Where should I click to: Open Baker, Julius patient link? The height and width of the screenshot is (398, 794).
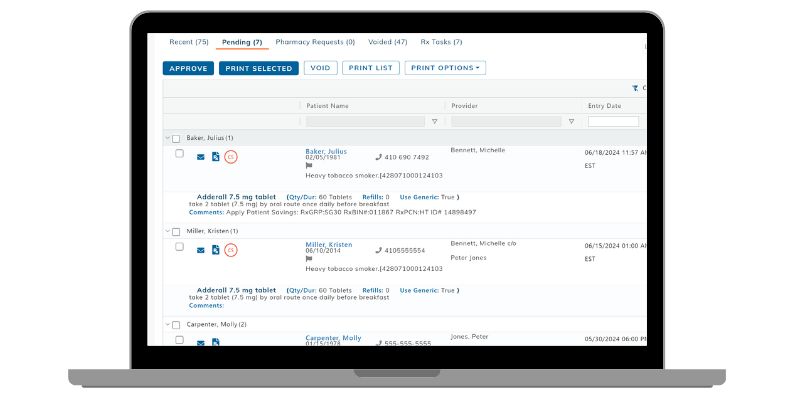pyautogui.click(x=326, y=151)
